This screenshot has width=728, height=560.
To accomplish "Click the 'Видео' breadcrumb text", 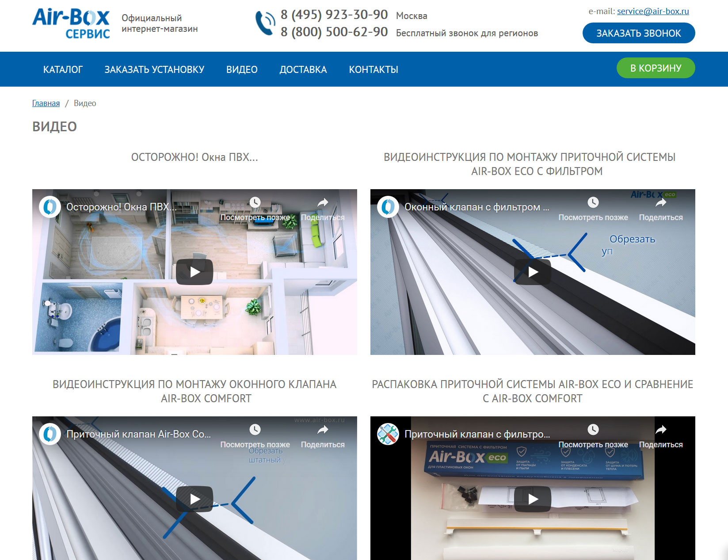I will coord(85,103).
